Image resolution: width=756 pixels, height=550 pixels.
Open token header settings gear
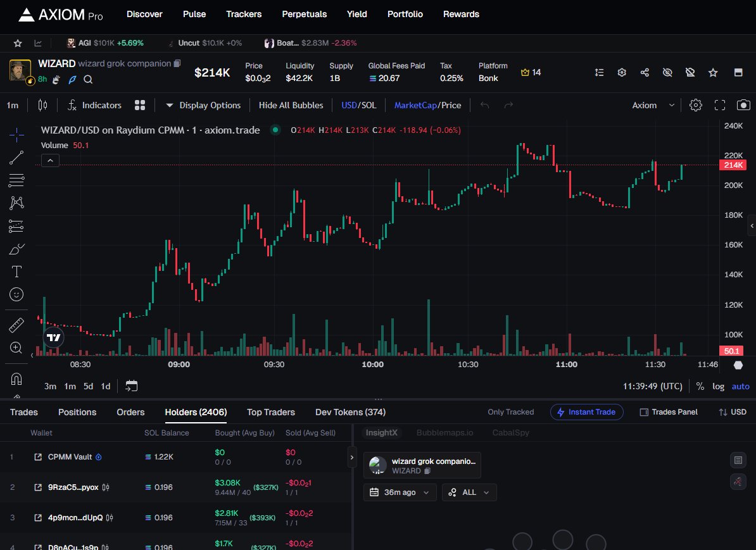[622, 72]
